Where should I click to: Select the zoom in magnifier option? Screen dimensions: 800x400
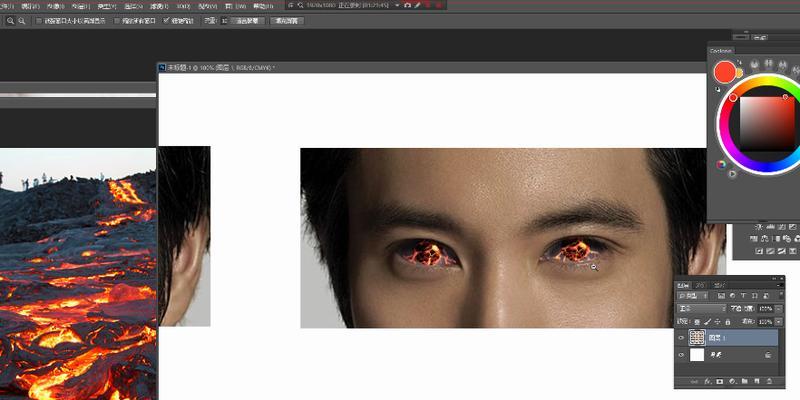(x=11, y=21)
